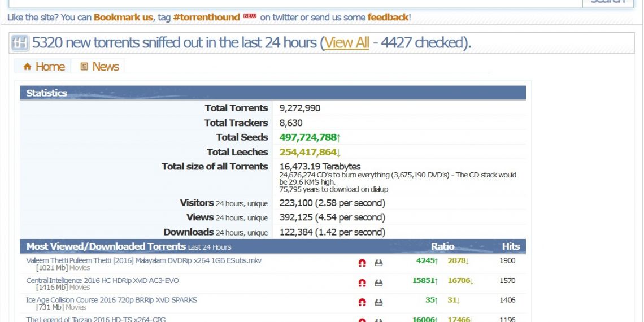The image size is (644, 322).
Task: Click the download icon for Valeem Thetti Pulleem Thetti
Action: coord(378,263)
